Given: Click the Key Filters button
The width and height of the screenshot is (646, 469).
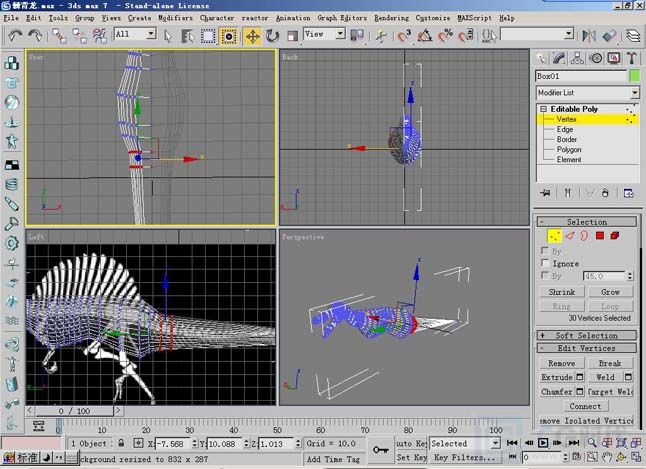Looking at the screenshot, I should [465, 457].
